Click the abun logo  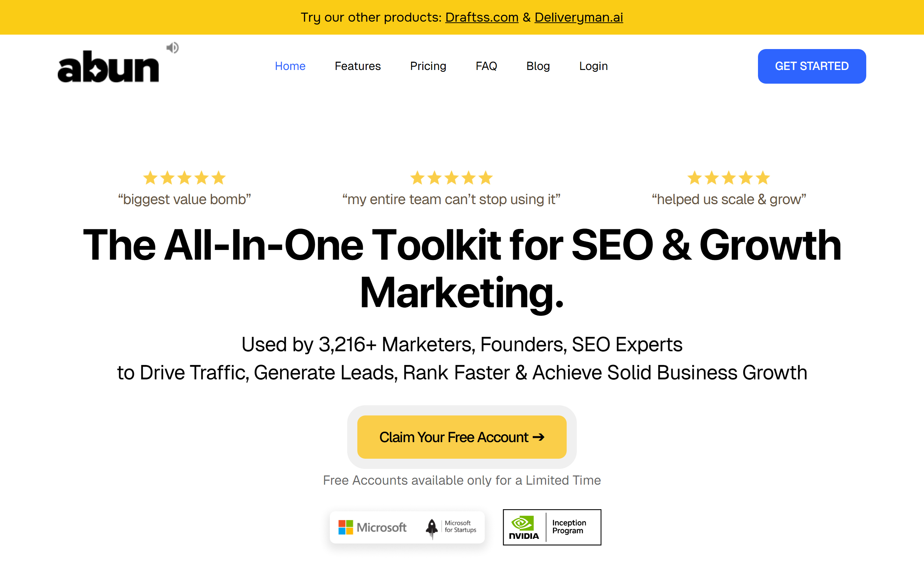point(108,66)
